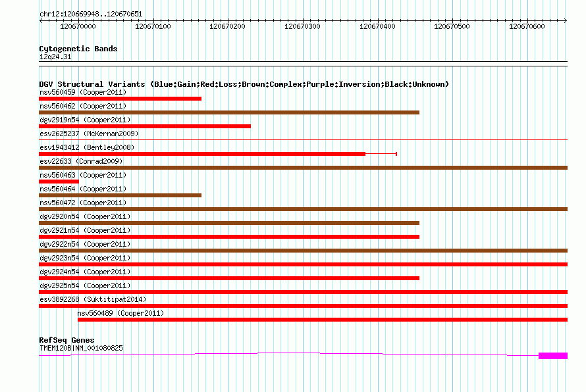586x392 pixels.
Task: Open the dgv2919n54 (Cooper2011) label
Action: coord(85,120)
